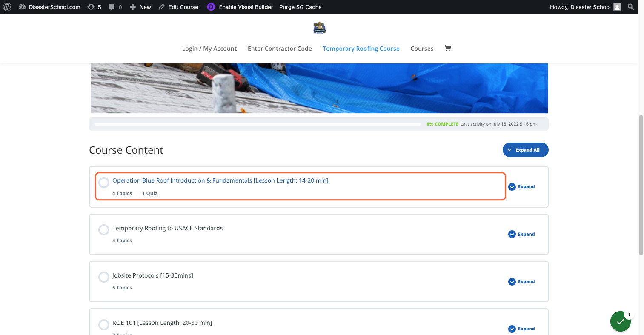Screen dimensions: 644x335
Task: Open ROE 101 lesson title
Action: click(162, 323)
